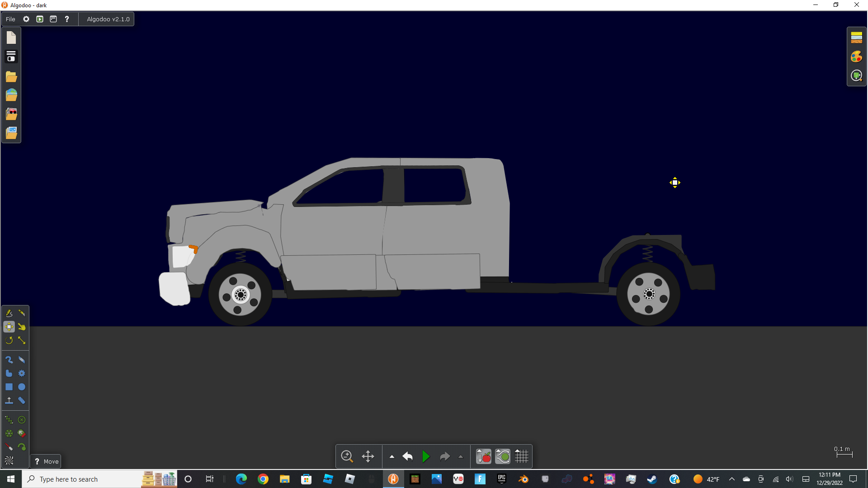
Task: Click the Type here to search box
Action: [x=99, y=479]
